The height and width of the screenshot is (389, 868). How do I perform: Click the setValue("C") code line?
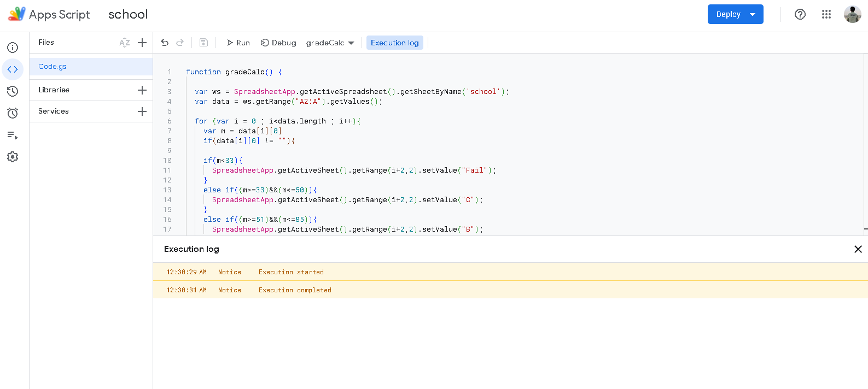[348, 200]
